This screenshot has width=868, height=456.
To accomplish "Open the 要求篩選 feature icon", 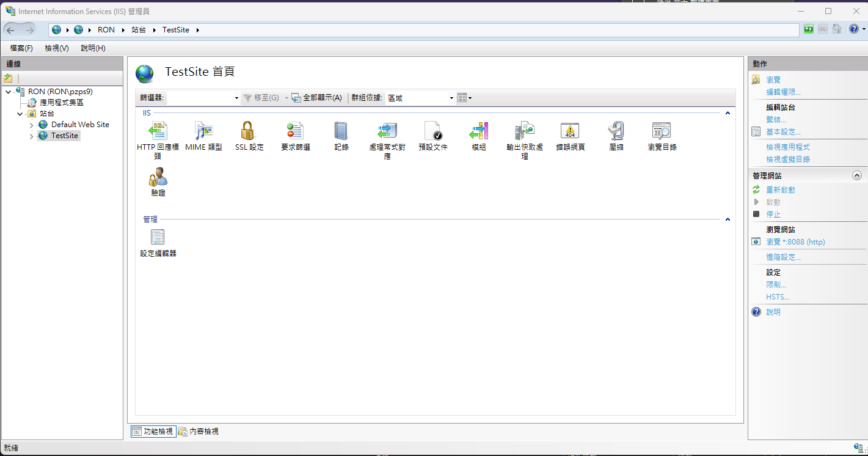I will pyautogui.click(x=296, y=131).
